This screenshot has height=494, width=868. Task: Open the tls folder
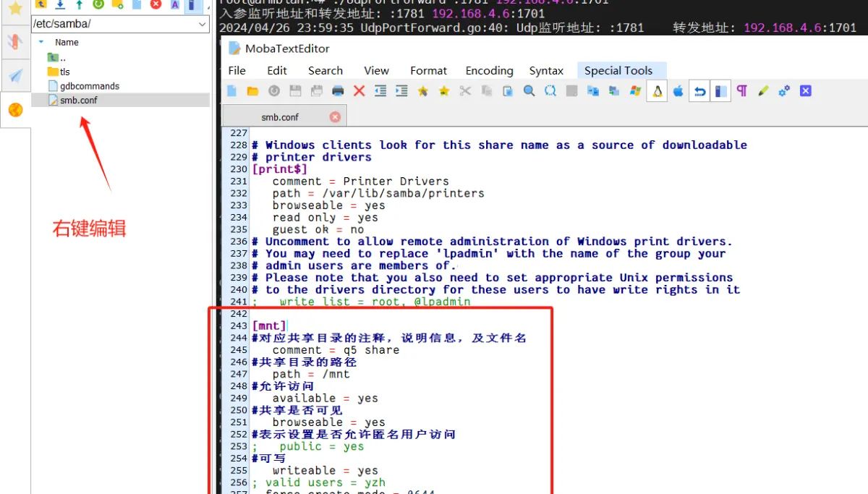point(64,72)
